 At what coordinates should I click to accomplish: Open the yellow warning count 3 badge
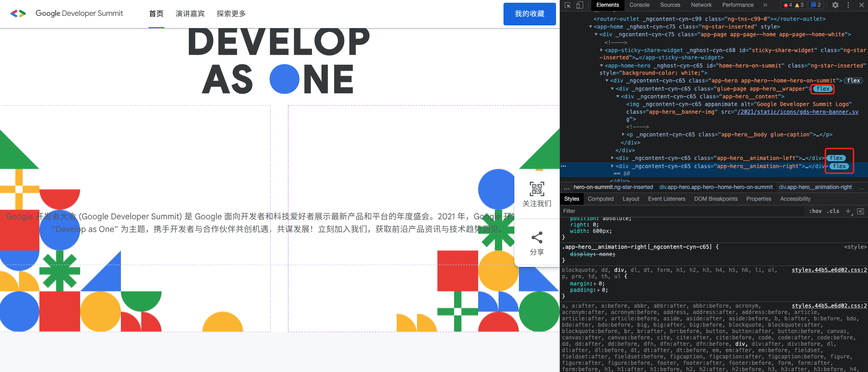coord(800,5)
